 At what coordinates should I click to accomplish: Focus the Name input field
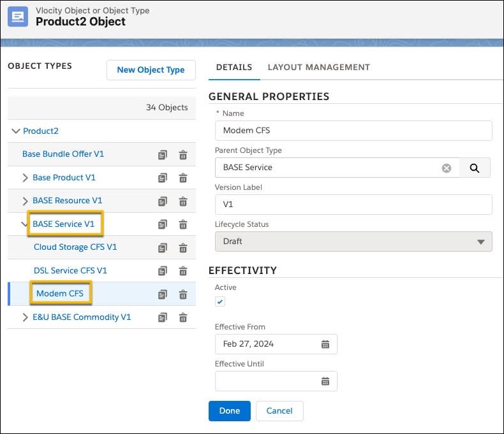(353, 131)
